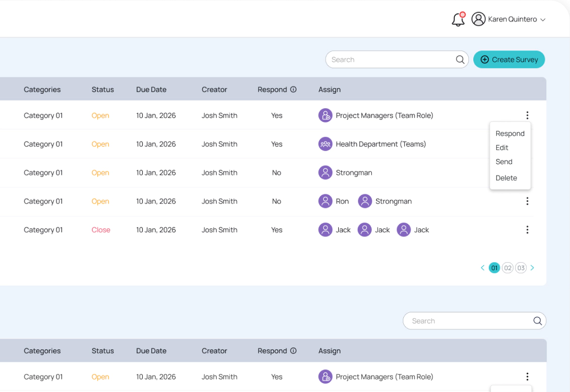Click the search magnifier in top search bar
Viewport: 570px width, 392px height.
pos(460,59)
